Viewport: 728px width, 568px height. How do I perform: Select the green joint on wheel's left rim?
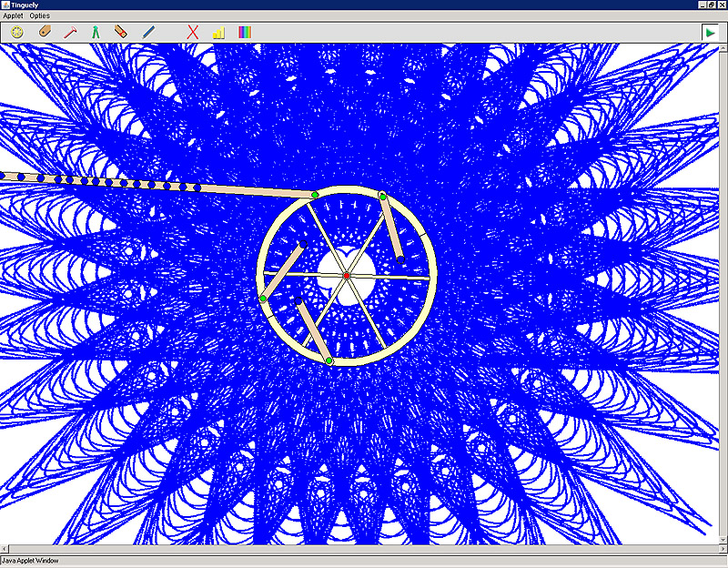coord(263,299)
